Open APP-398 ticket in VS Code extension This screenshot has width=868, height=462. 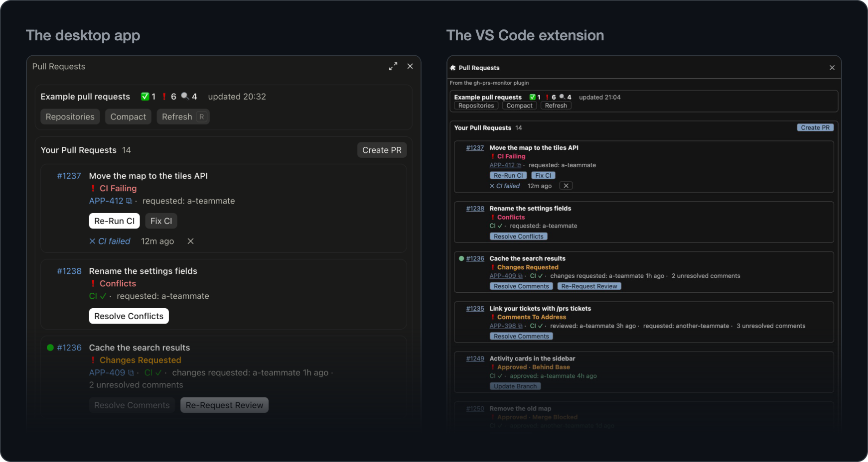pos(503,326)
